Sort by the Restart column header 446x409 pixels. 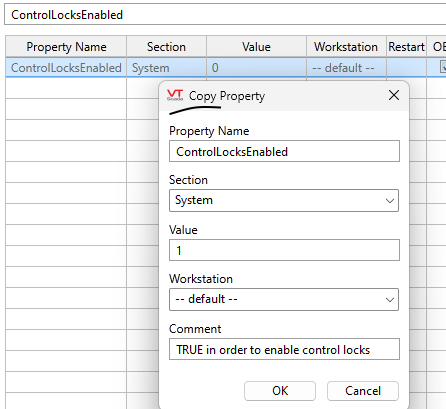click(406, 47)
